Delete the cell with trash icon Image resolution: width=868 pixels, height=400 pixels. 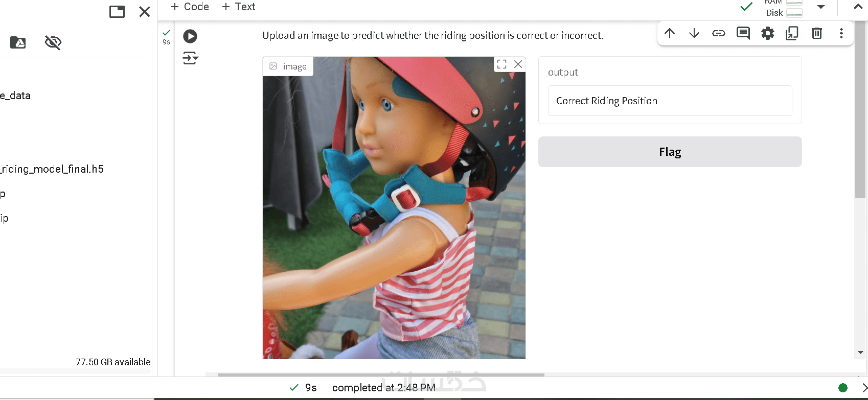817,33
